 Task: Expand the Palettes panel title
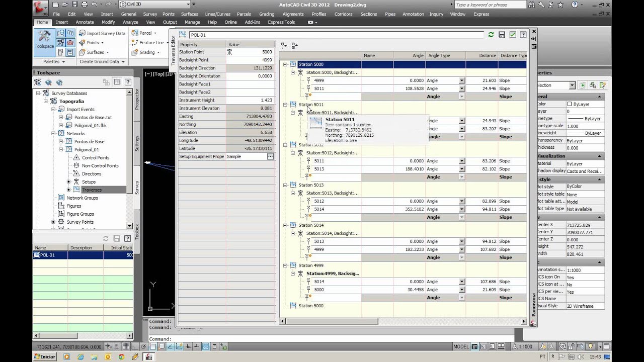pyautogui.click(x=54, y=61)
